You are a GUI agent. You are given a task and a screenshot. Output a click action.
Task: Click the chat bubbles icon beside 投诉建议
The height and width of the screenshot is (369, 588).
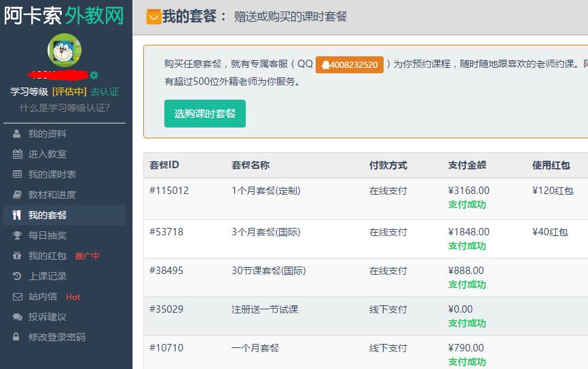(x=17, y=317)
